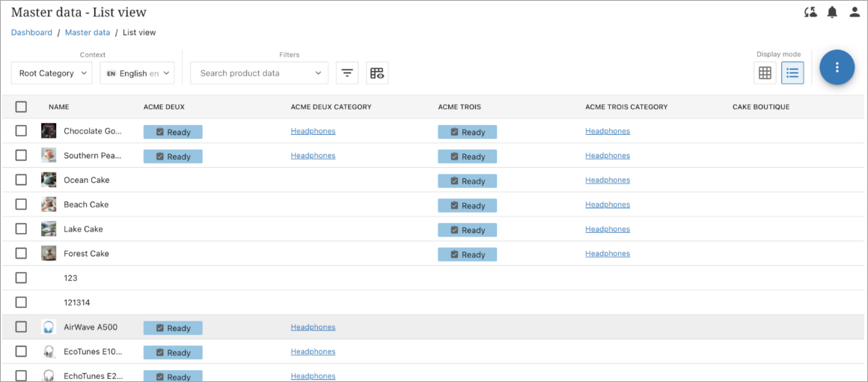Click the Acme Trois Ready status for Forest Cake

(x=467, y=255)
